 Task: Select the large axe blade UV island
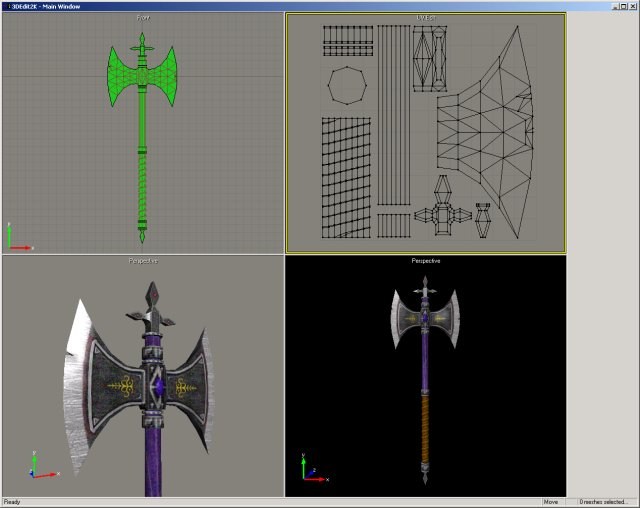click(486, 132)
